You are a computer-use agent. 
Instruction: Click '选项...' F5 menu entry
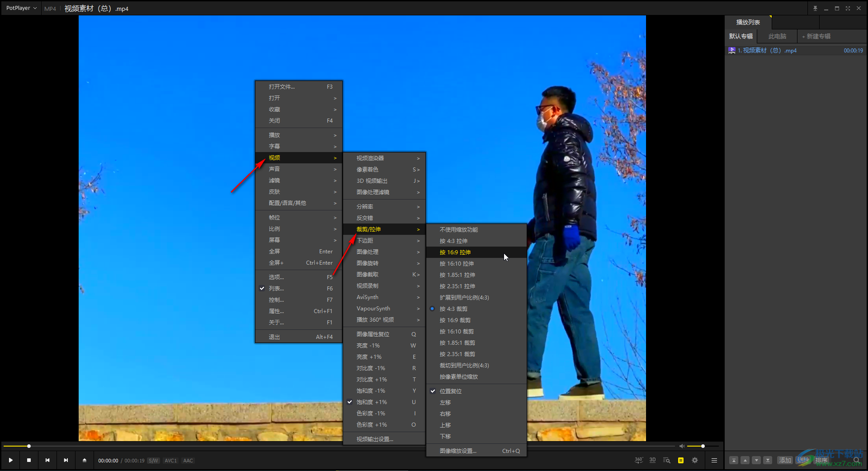point(298,277)
